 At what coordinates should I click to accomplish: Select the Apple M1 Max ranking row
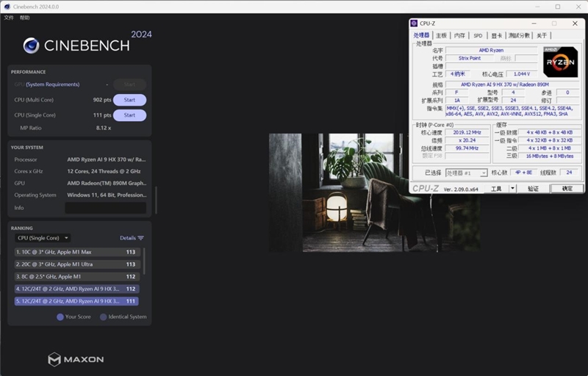[77, 252]
